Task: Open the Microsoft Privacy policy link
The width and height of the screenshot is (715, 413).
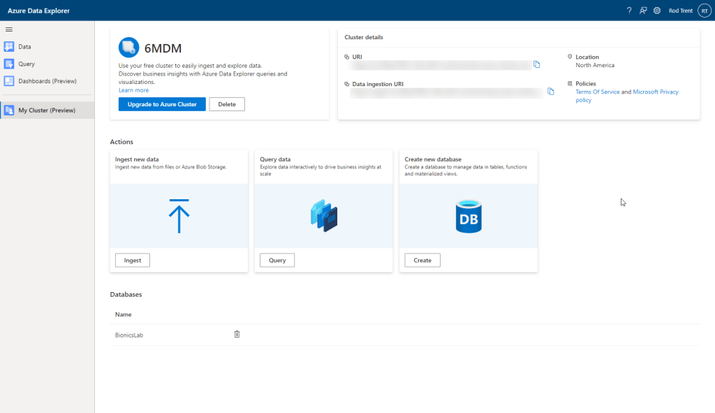Action: click(627, 96)
